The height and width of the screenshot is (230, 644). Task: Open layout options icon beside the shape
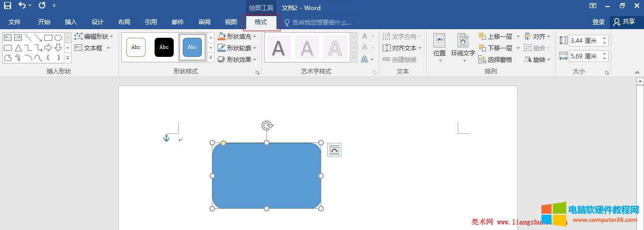(x=334, y=150)
